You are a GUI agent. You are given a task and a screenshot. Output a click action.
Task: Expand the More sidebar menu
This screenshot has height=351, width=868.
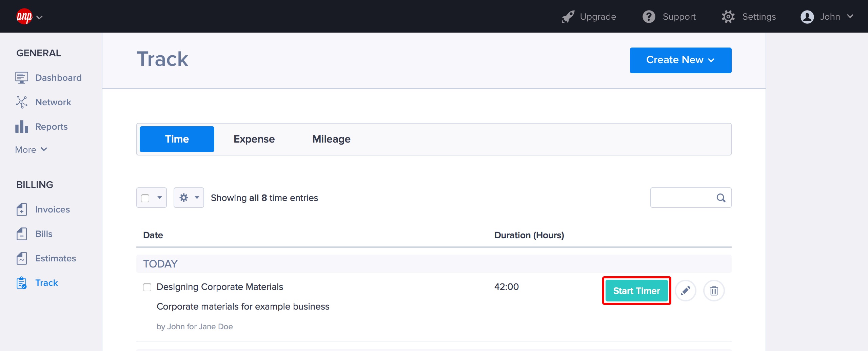point(31,150)
